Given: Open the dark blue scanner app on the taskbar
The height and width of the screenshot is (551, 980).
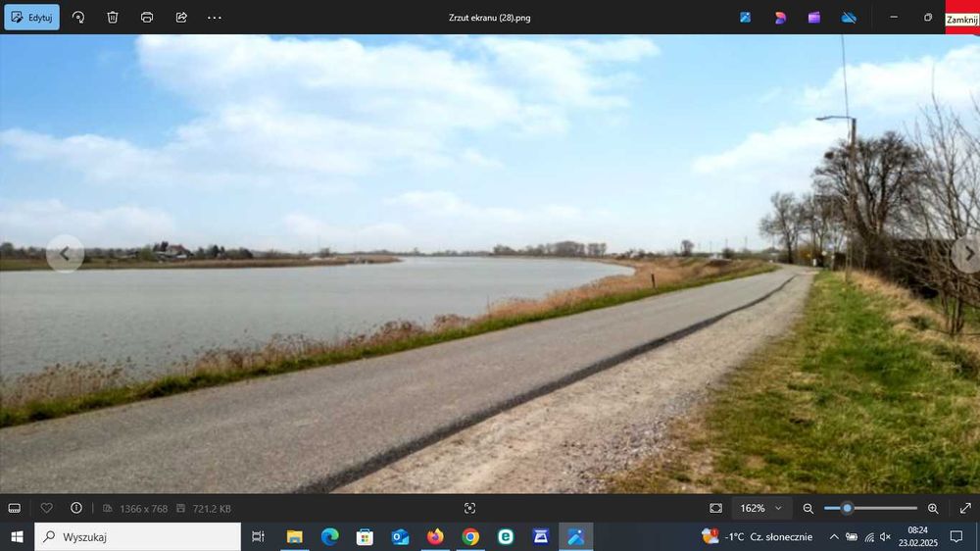Looking at the screenshot, I should click(541, 536).
